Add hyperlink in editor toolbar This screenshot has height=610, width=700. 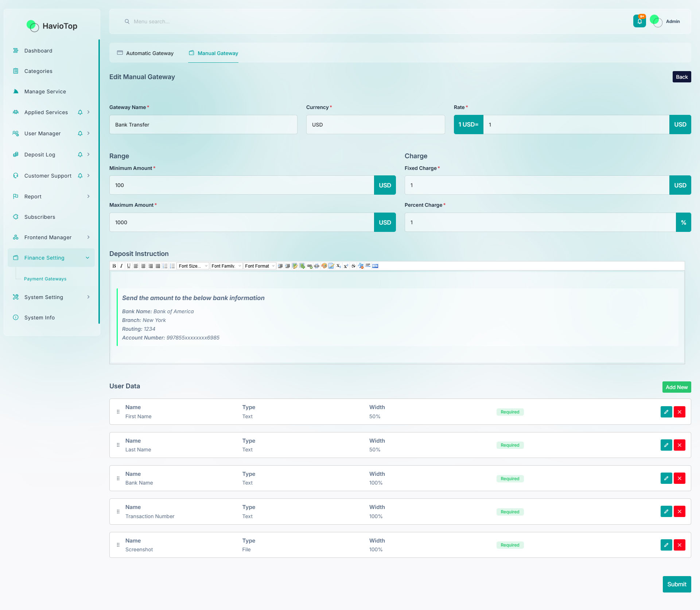(310, 266)
